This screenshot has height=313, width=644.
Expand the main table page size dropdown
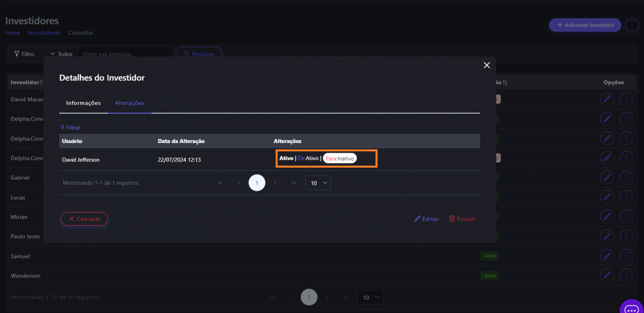point(371,297)
